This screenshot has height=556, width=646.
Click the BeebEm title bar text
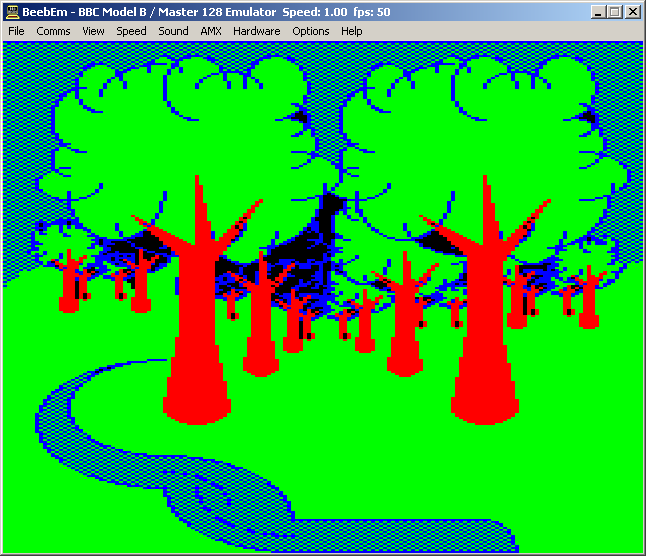(x=200, y=12)
